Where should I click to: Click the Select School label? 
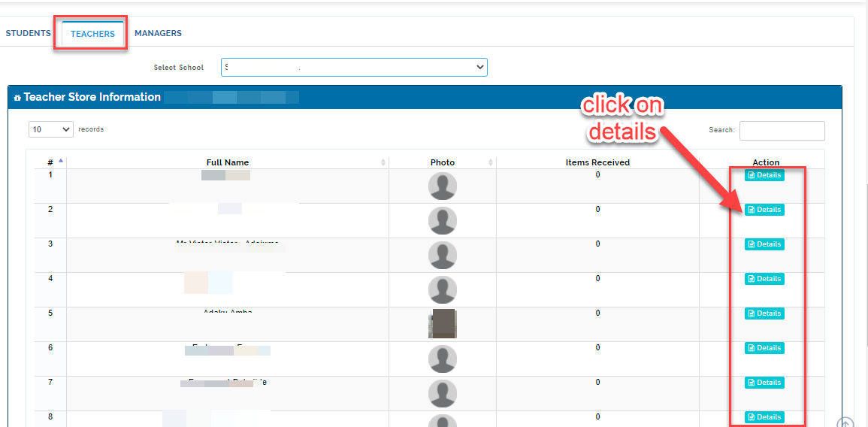pyautogui.click(x=179, y=68)
